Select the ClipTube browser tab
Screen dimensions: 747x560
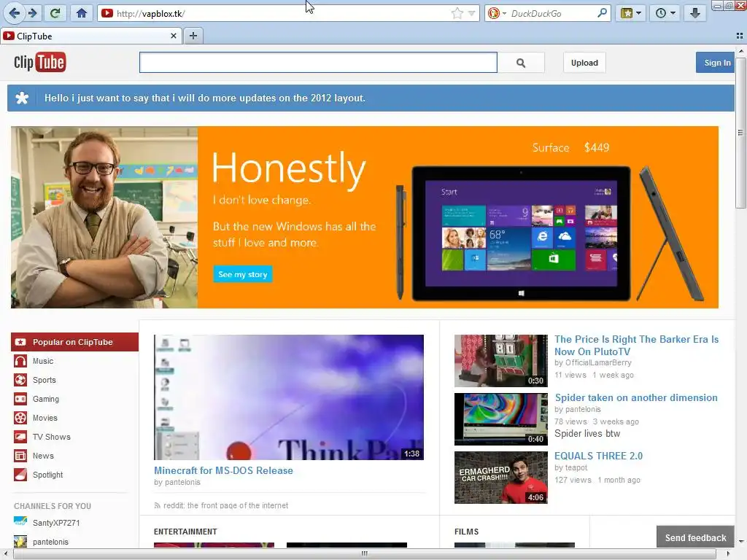pyautogui.click(x=90, y=36)
